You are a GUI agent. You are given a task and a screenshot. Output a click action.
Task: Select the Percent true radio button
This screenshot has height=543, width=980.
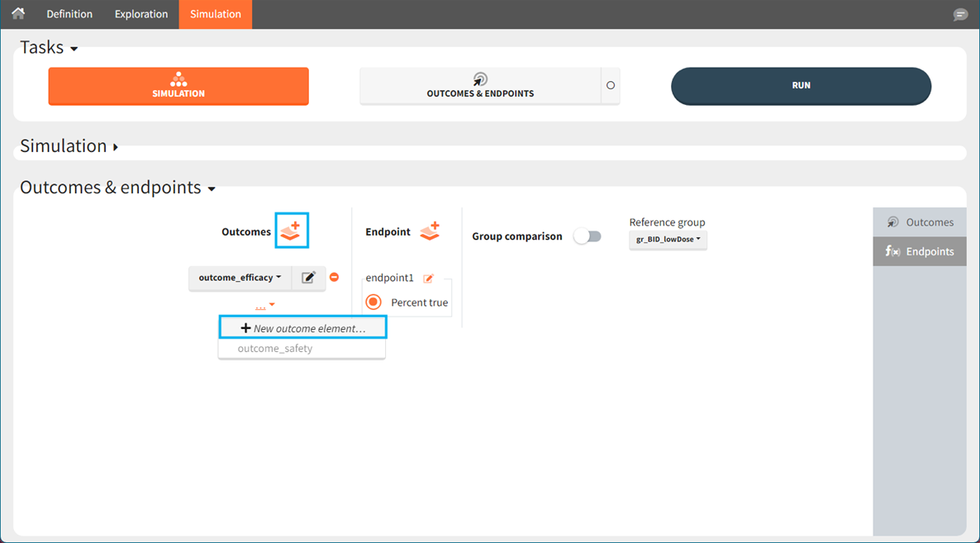coord(373,302)
